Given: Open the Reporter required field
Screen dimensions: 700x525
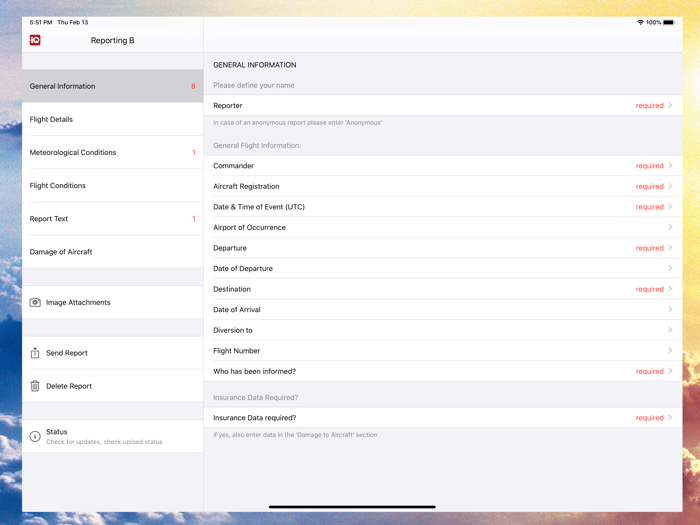Looking at the screenshot, I should [443, 105].
